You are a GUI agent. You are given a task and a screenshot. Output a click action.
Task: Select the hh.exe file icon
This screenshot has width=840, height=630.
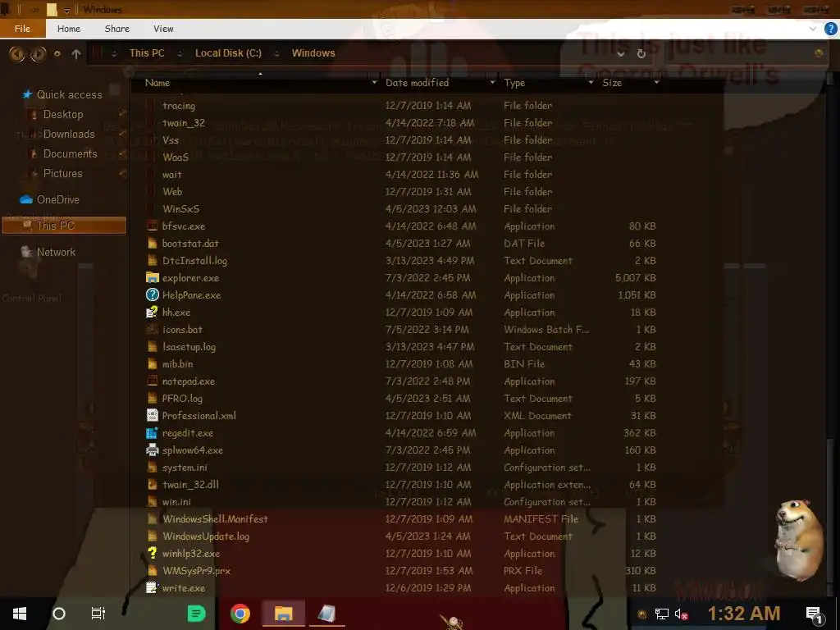click(153, 313)
